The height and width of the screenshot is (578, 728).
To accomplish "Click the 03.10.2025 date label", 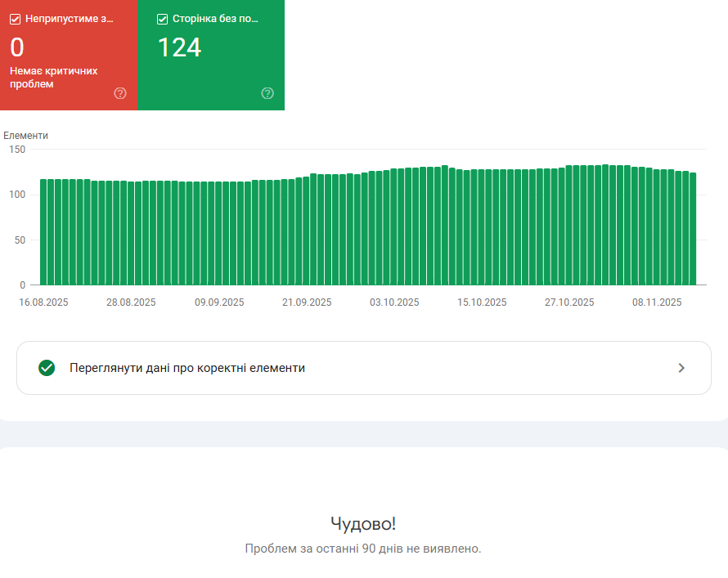I will [394, 302].
